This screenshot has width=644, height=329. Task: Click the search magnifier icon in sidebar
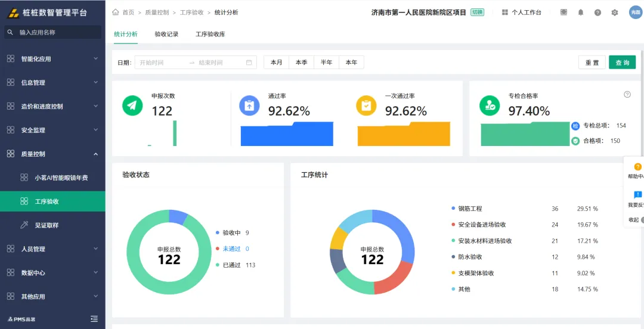10,32
